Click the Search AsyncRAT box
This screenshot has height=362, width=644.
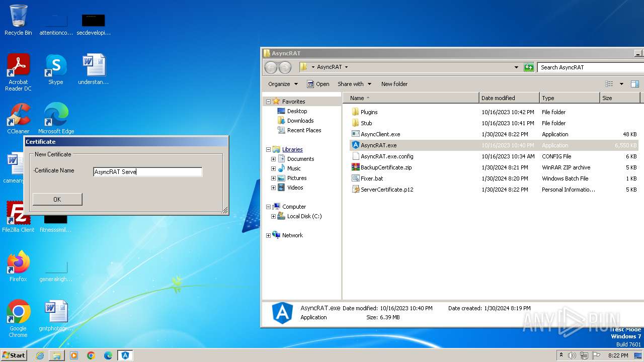click(x=590, y=67)
